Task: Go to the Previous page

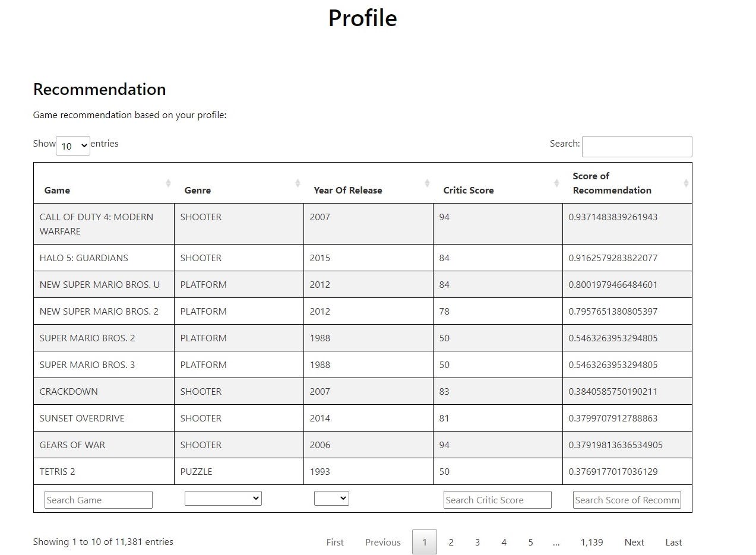Action: pyautogui.click(x=383, y=542)
